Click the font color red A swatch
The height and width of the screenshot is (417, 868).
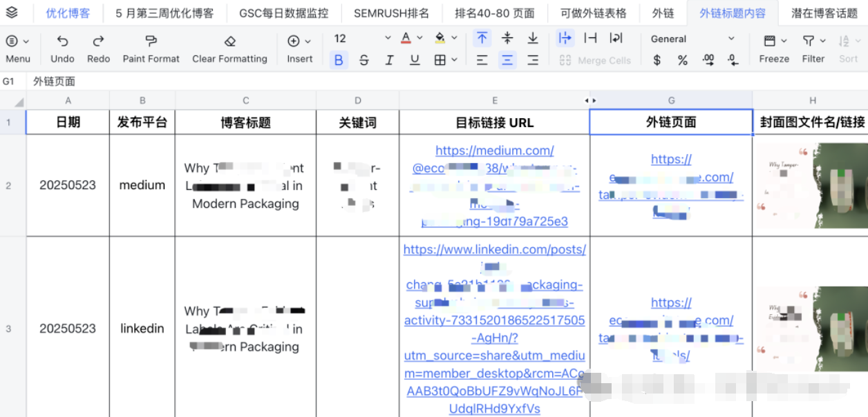406,38
